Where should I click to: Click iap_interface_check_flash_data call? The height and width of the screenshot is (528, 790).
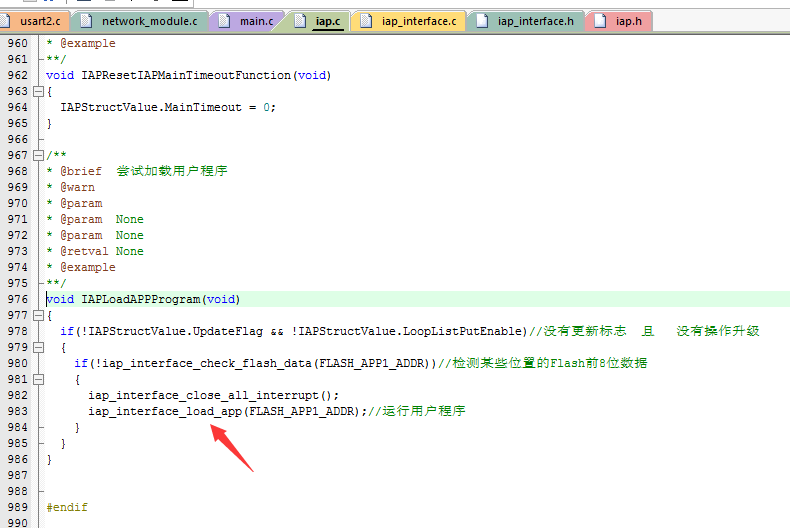(207, 363)
